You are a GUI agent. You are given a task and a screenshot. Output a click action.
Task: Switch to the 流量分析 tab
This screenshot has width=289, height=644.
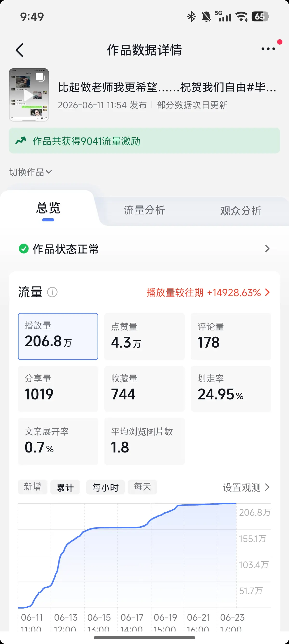(144, 210)
